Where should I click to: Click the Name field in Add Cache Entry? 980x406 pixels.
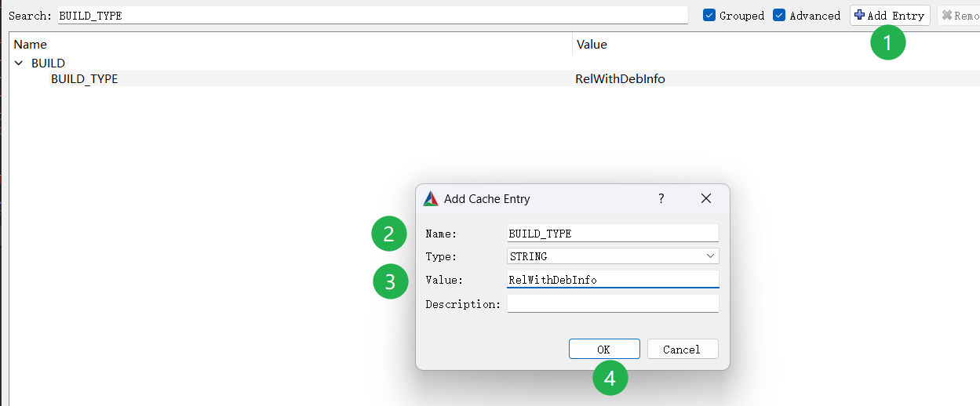[613, 234]
